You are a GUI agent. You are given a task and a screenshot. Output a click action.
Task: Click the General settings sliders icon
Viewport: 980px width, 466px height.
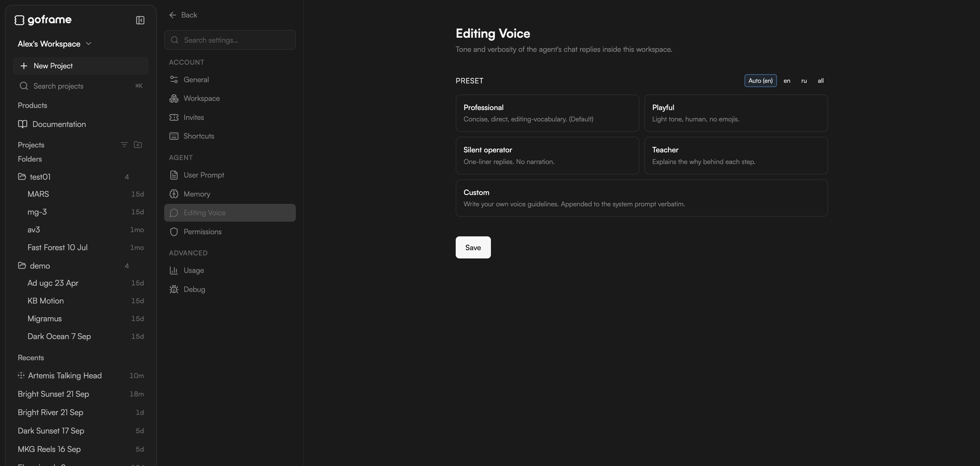[x=174, y=80]
